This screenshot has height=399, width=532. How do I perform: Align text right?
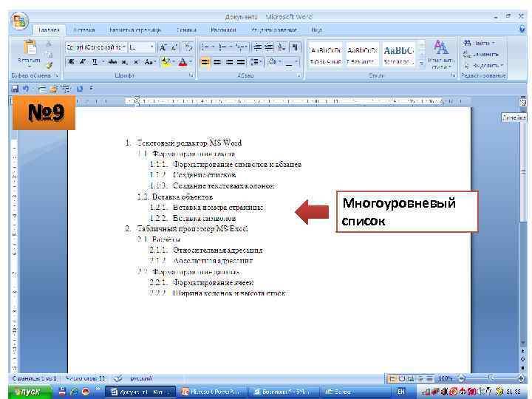click(229, 62)
